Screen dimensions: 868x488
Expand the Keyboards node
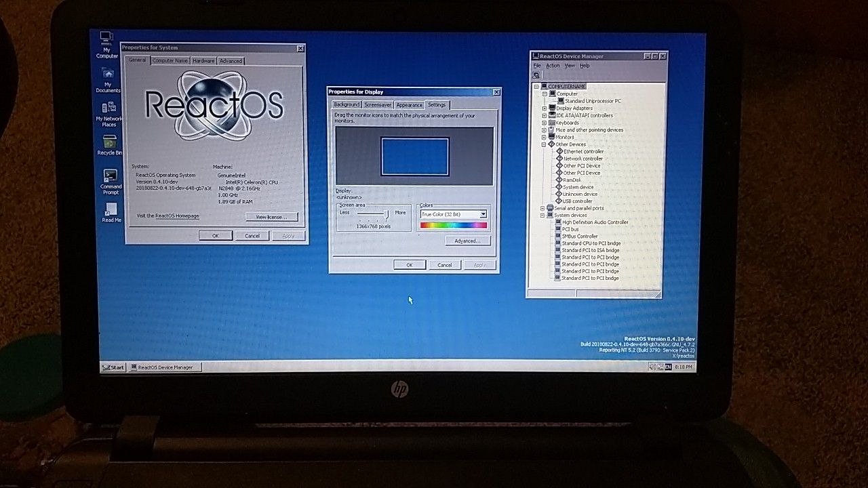tap(544, 123)
